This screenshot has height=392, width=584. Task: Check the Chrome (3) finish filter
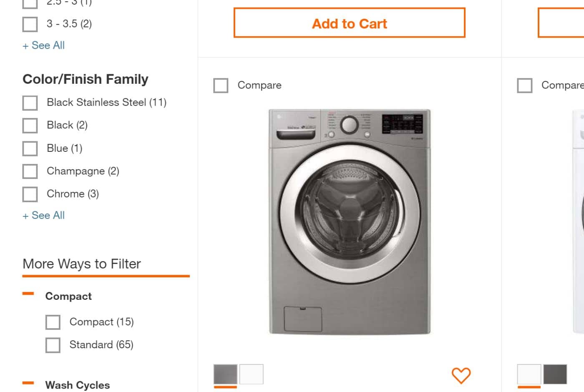point(30,194)
